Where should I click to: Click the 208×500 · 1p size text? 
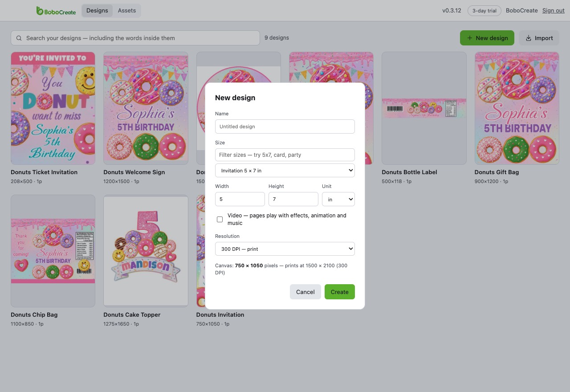pos(26,181)
